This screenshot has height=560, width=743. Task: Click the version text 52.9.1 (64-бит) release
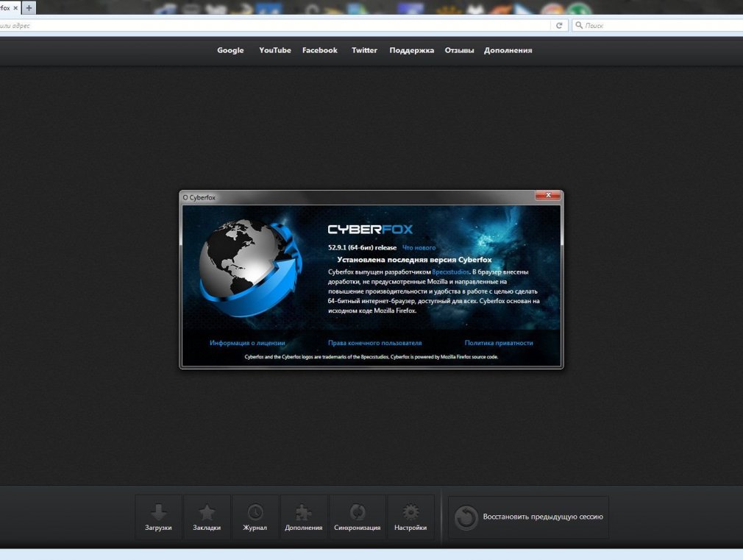point(362,247)
